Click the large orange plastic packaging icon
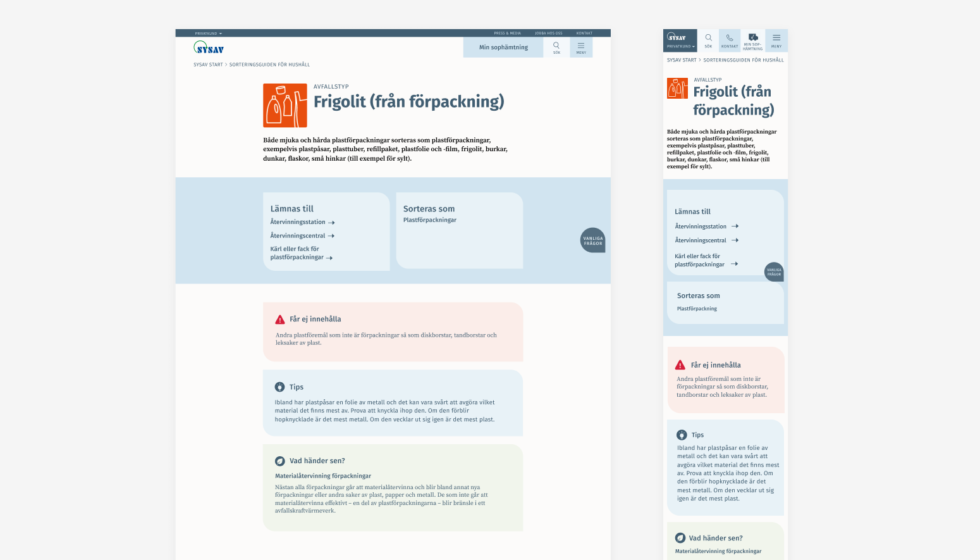Viewport: 980px width, 560px height. [x=285, y=106]
